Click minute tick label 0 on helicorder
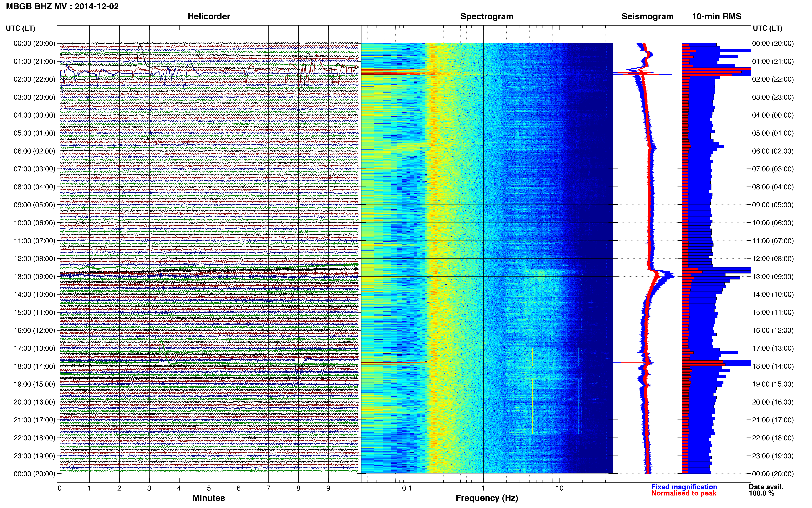Viewport: 812px width, 508px height. 60,488
